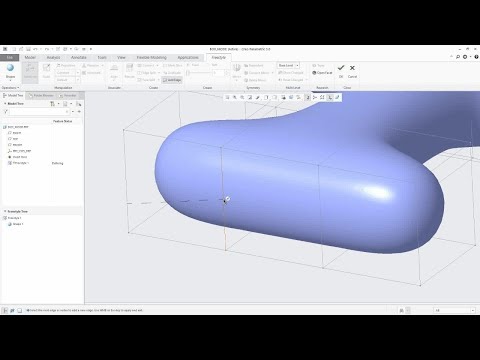Toggle the Add Edge tool
This screenshot has height=360, width=480.
pos(172,80)
